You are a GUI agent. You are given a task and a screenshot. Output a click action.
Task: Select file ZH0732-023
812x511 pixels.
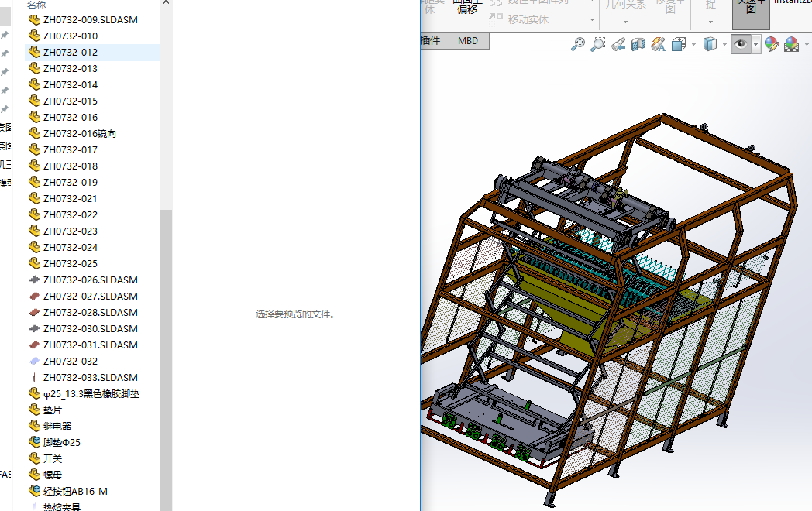(x=71, y=231)
